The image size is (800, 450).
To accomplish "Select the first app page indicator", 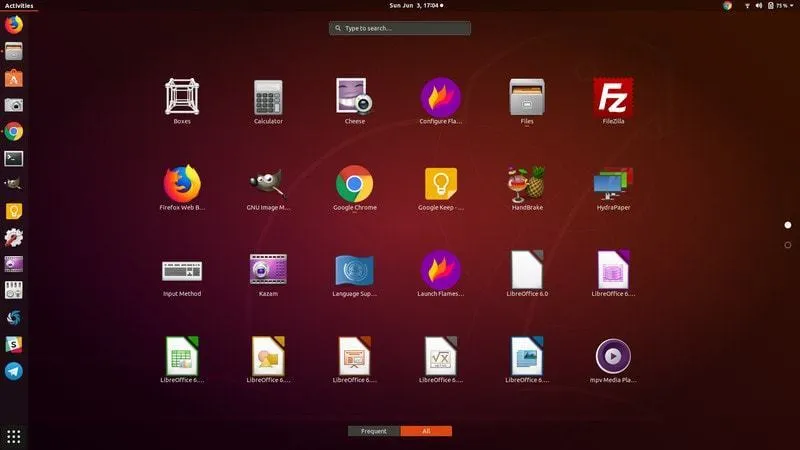I will [788, 225].
